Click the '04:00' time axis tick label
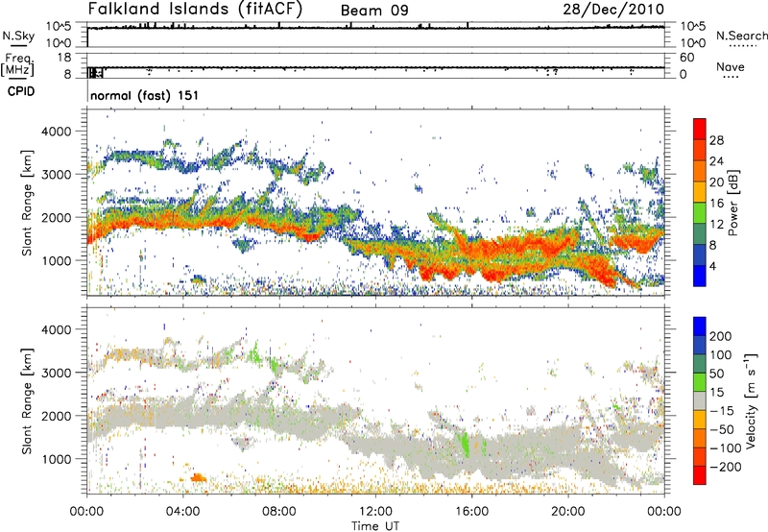768x532 pixels. [182, 512]
